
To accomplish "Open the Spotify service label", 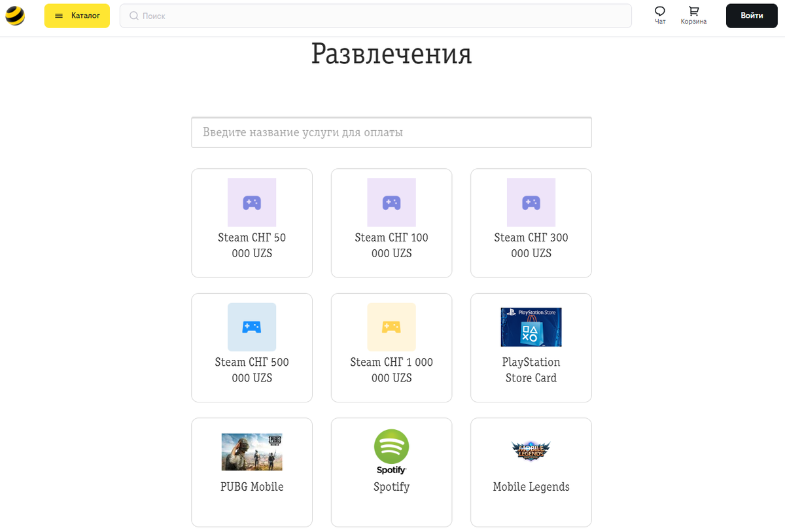I will [x=391, y=487].
